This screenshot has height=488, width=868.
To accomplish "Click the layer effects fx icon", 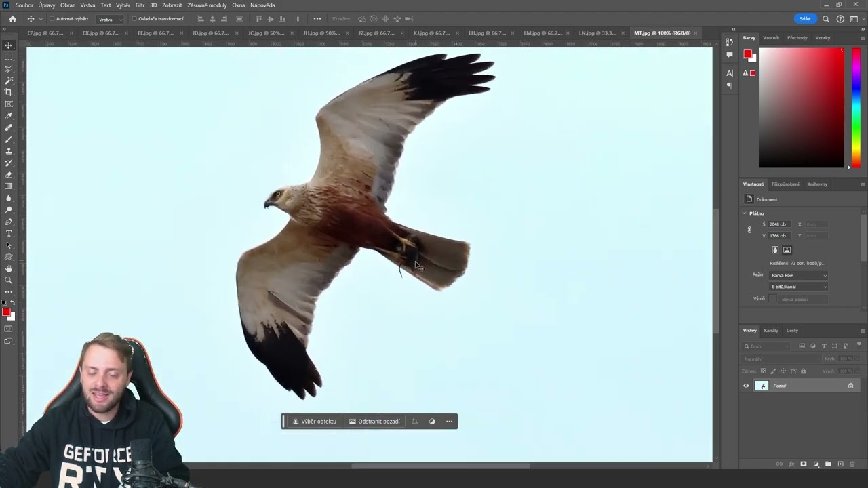I will 791,464.
